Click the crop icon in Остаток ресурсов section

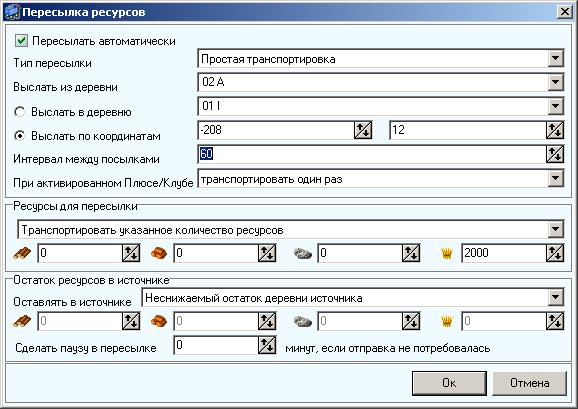(446, 321)
